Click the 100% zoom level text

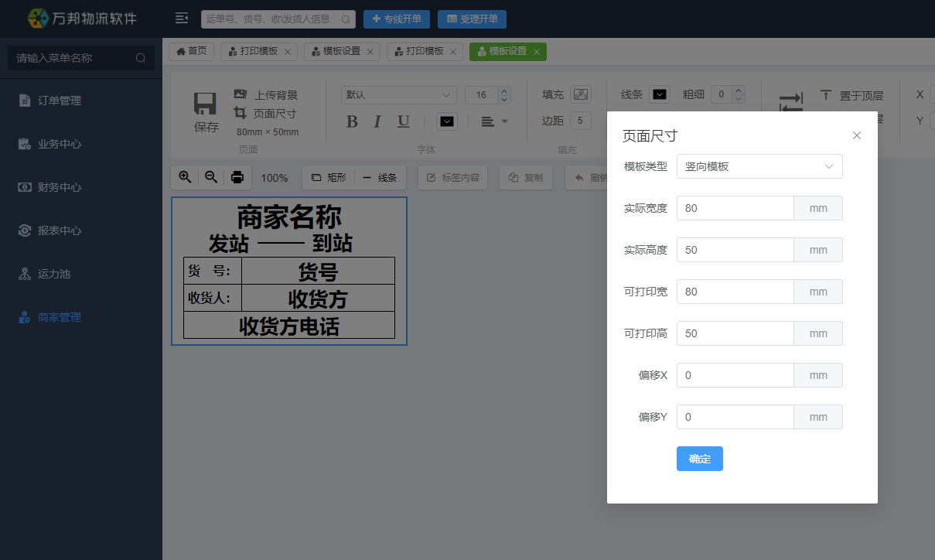[x=275, y=178]
